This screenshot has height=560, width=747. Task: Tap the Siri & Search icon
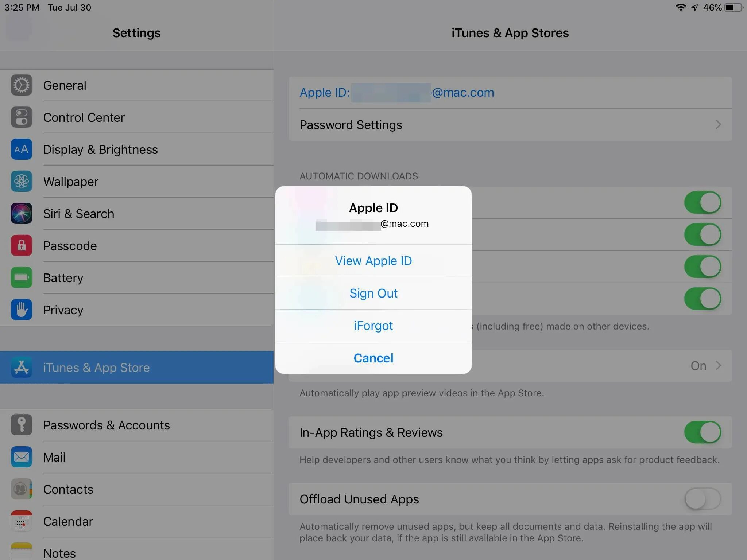tap(20, 213)
